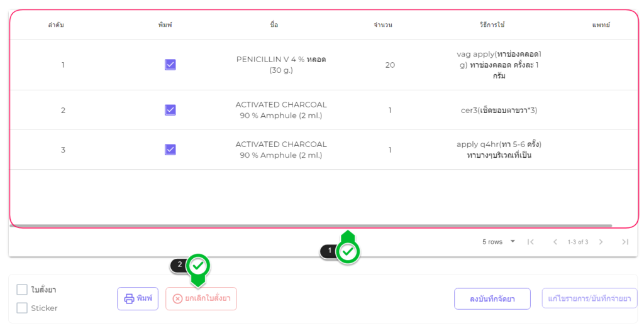The image size is (644, 326).
Task: Click green checkmark marker number 2
Action: 198,265
